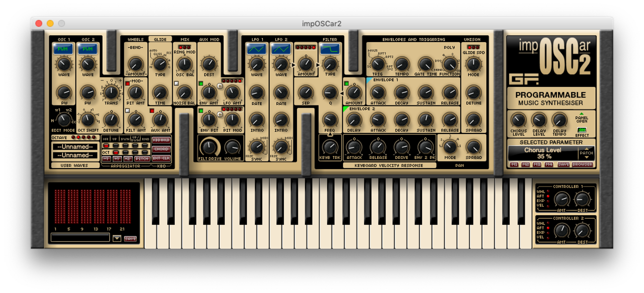This screenshot has height=293, width=644.
Task: Enable the Kbd Hold button
Action: pos(161,140)
